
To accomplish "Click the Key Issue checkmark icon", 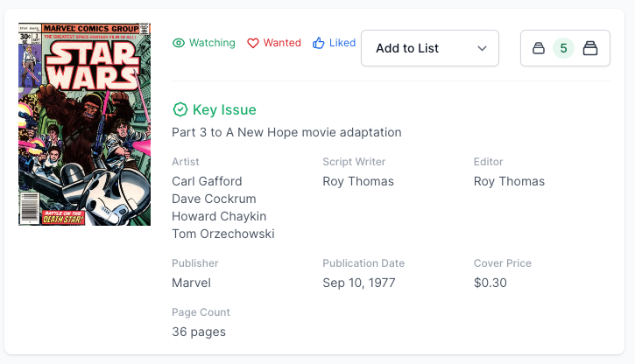I will (x=180, y=109).
